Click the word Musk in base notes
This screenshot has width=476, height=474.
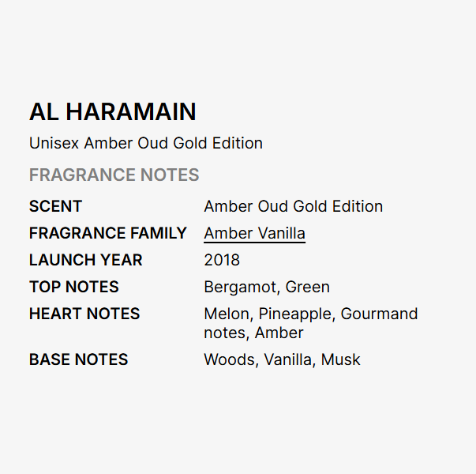tap(340, 359)
